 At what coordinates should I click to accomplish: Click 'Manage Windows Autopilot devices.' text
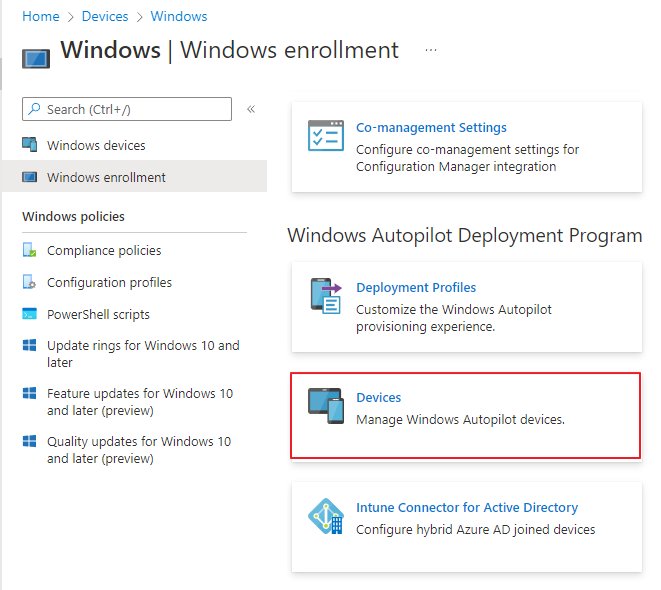[460, 420]
